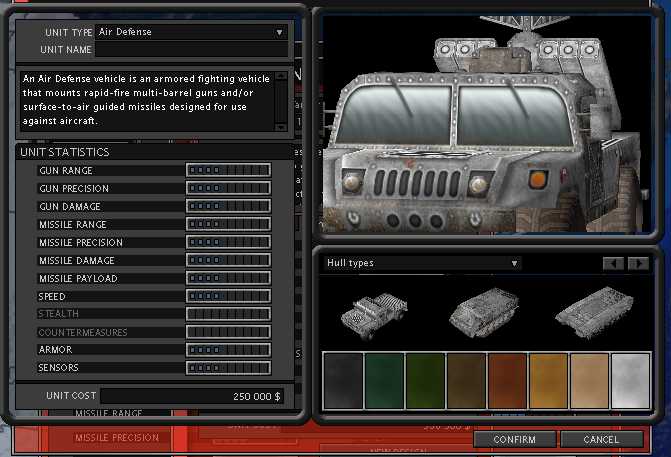Go to next hull page arrow
671x457 pixels.
(x=638, y=263)
